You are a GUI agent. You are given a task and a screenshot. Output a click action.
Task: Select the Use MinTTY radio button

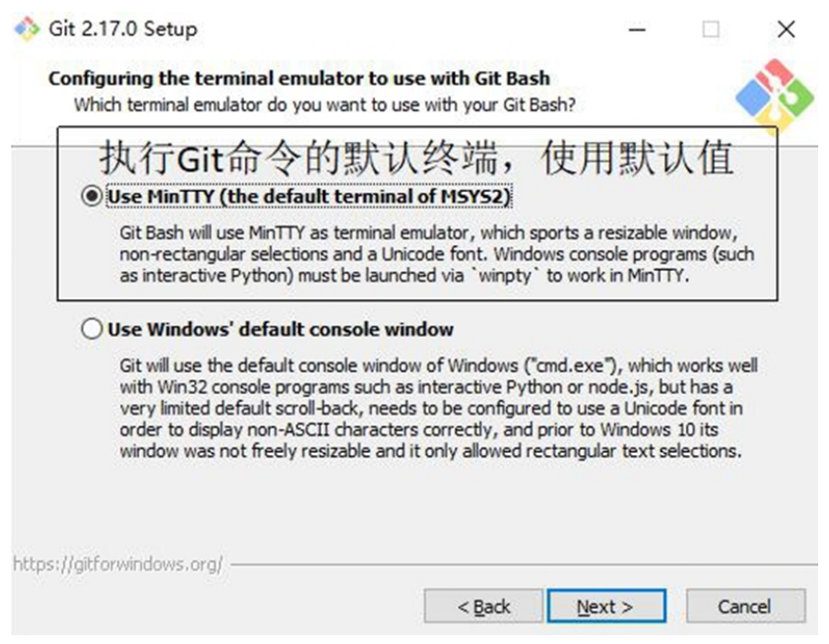point(92,196)
